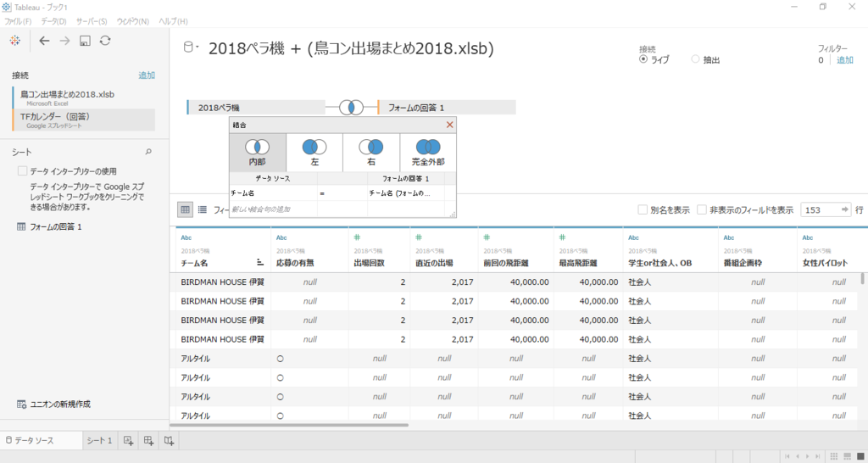Screen dimensions: 868x463
Task: Check 非表示のフィールドを表示 option
Action: point(702,210)
